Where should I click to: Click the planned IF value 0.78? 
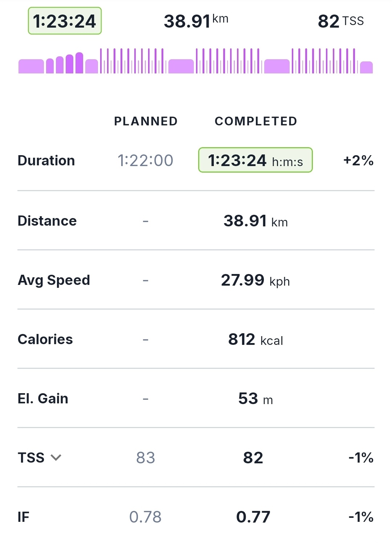(145, 517)
